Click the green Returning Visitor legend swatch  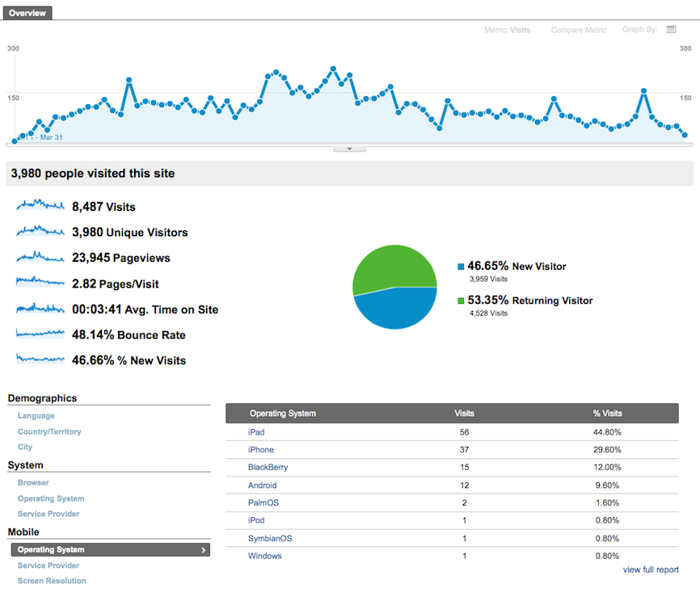tap(461, 301)
